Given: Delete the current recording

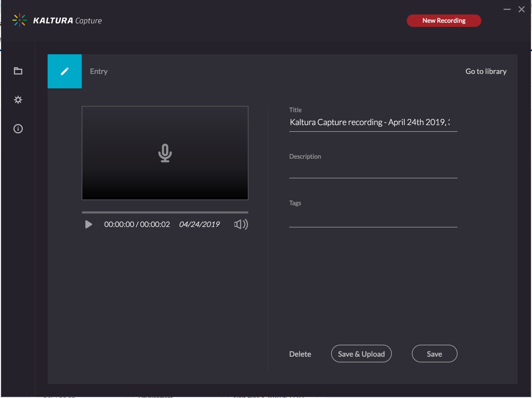Looking at the screenshot, I should click(300, 354).
